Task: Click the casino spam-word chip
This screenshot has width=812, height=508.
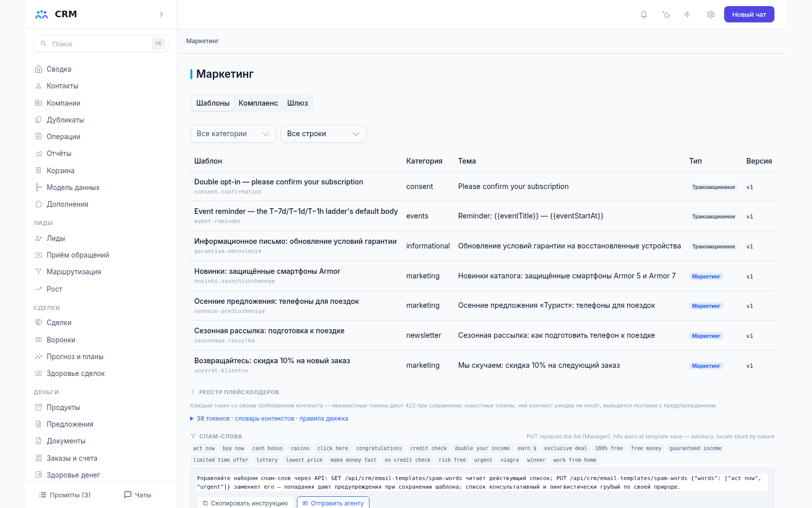Action: click(300, 448)
